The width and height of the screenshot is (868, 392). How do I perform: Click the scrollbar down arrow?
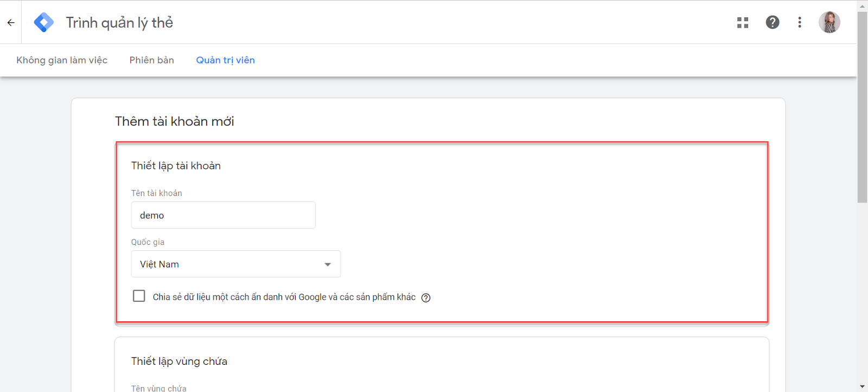pyautogui.click(x=862, y=387)
